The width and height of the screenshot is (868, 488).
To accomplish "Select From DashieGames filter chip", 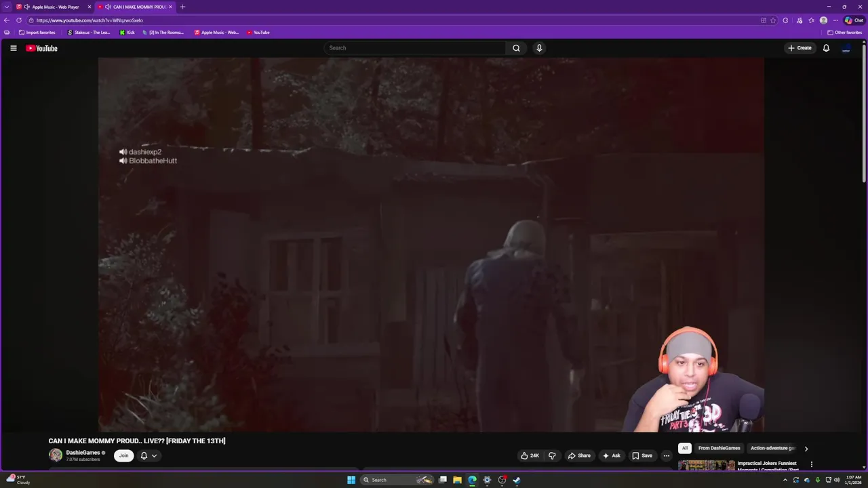I will tap(719, 448).
